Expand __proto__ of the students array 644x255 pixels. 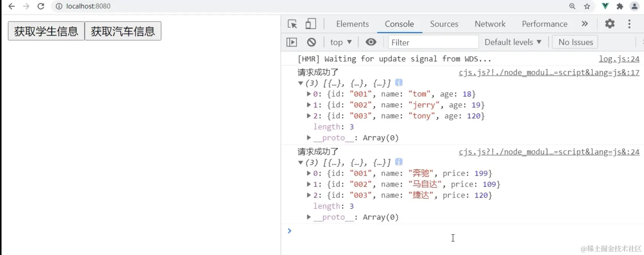(309, 138)
